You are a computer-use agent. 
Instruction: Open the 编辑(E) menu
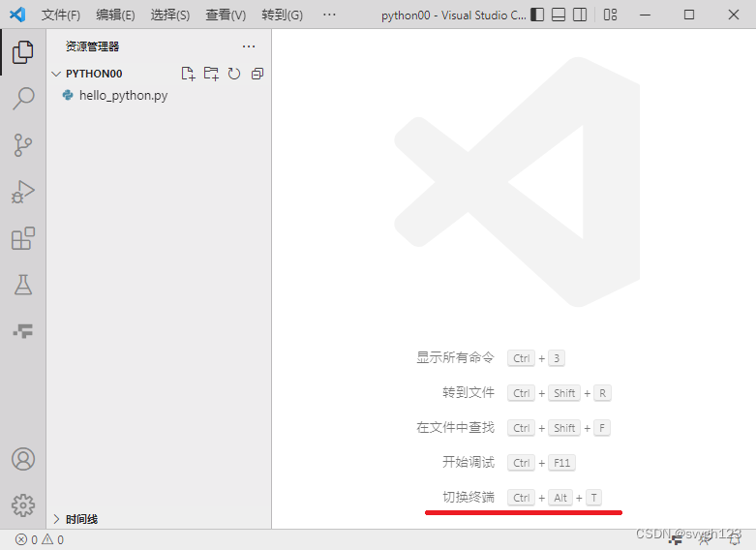point(115,15)
